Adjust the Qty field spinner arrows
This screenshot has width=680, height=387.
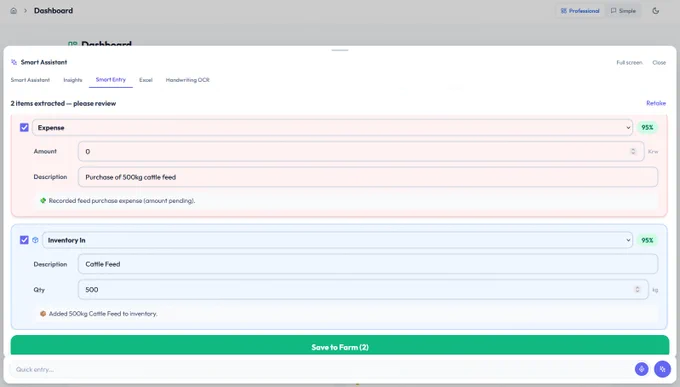(637, 289)
